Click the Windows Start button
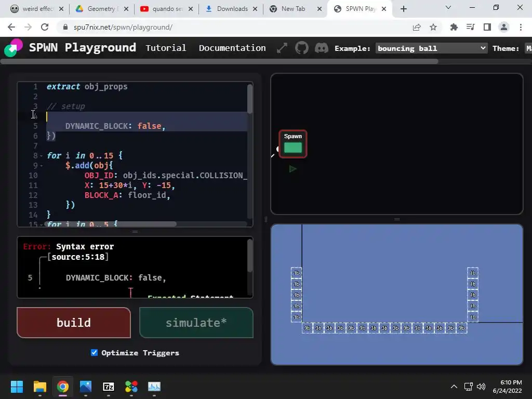The image size is (532, 399). coord(17,387)
